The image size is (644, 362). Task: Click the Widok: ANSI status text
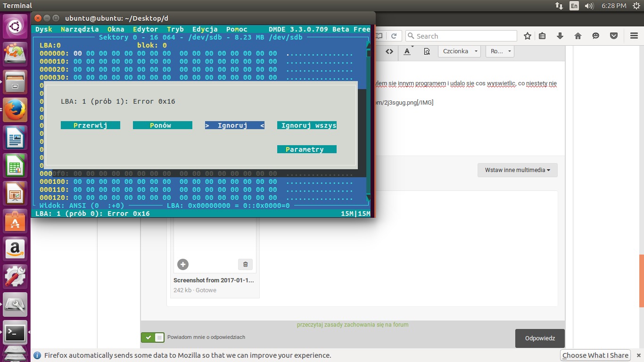82,206
